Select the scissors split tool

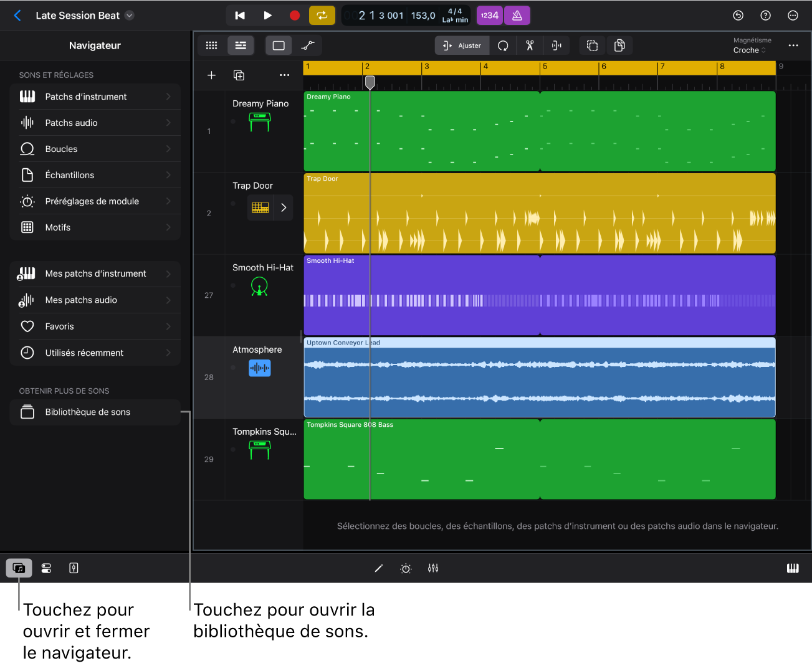tap(530, 45)
